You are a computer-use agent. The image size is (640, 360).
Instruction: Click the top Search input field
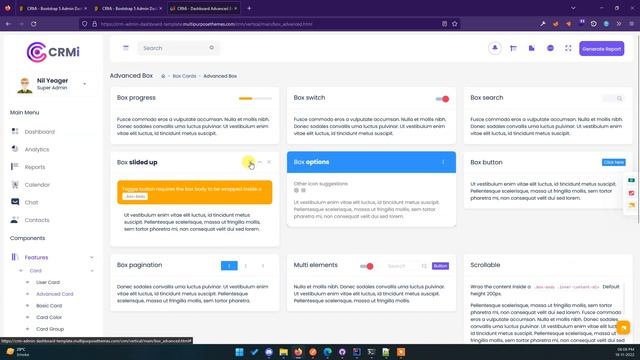point(178,48)
